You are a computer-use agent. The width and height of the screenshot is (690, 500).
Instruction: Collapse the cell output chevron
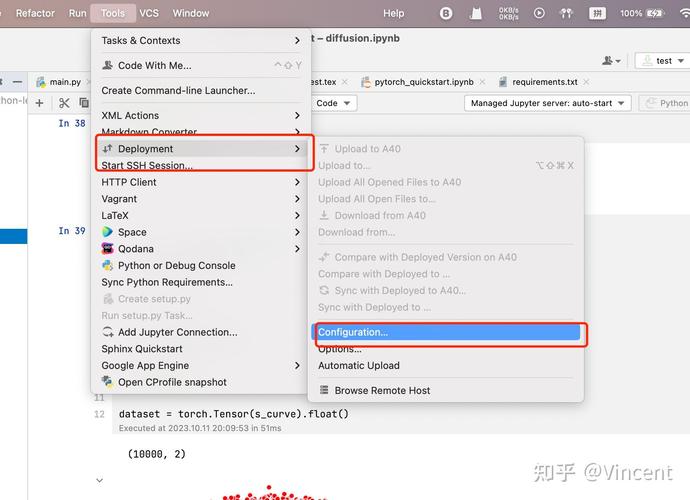(x=99, y=480)
